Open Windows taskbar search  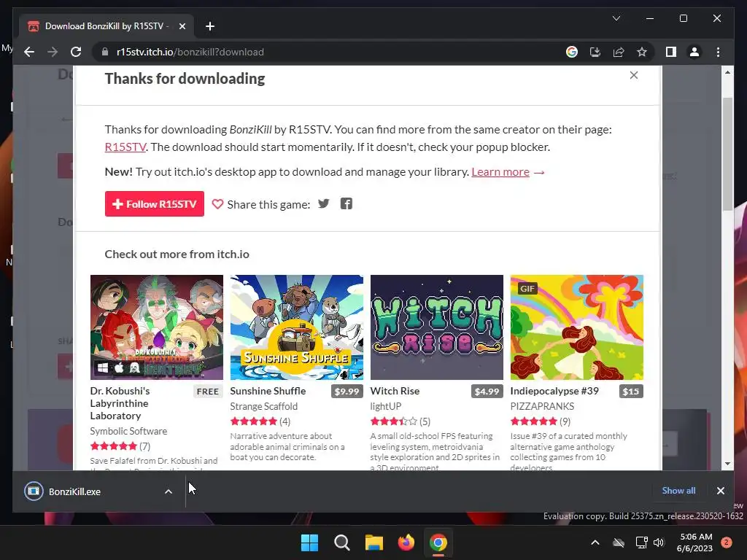341,542
